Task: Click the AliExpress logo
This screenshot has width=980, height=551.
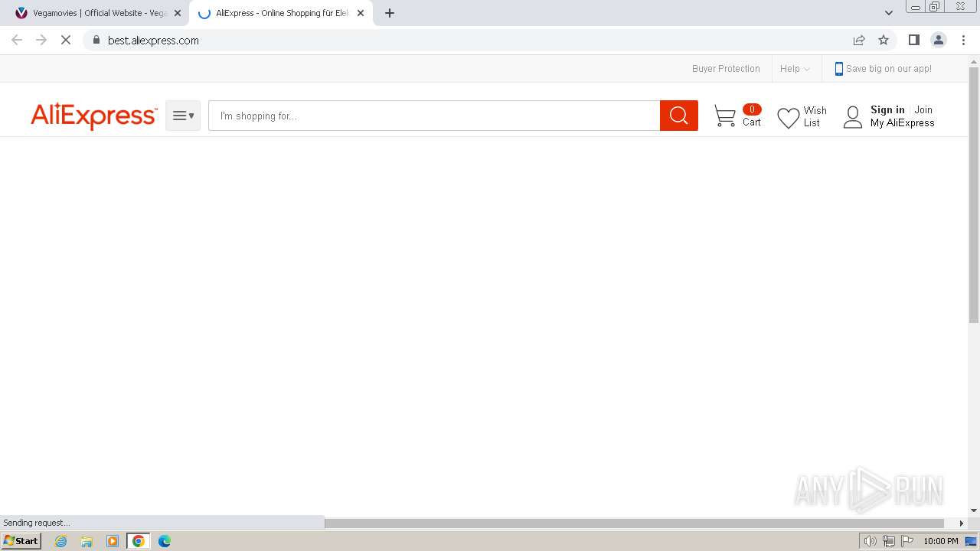Action: (x=93, y=116)
